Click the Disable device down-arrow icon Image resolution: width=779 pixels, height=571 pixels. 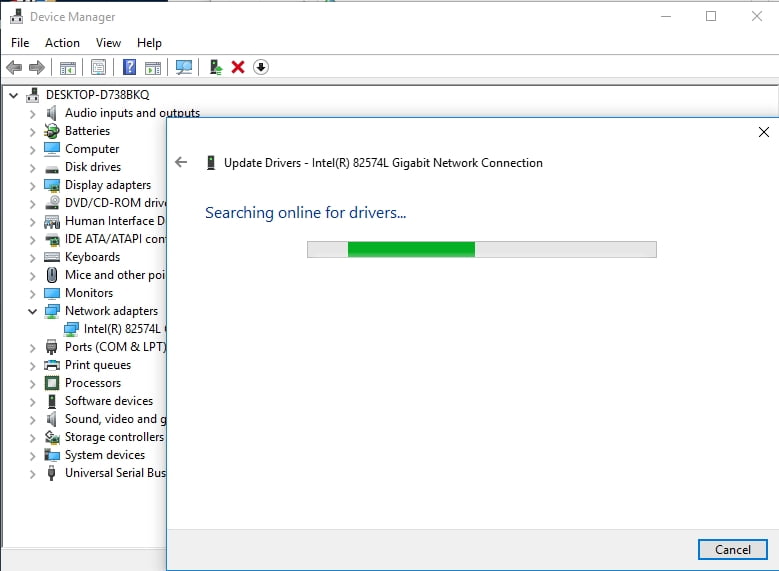(261, 67)
